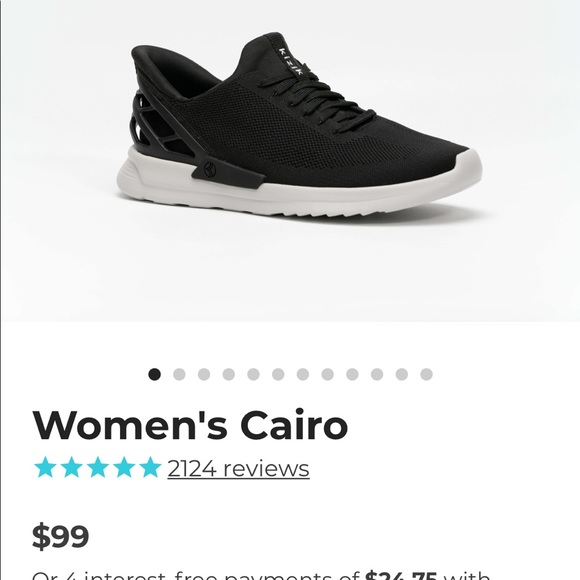Image resolution: width=580 pixels, height=580 pixels.
Task: Click the middle teal rating star
Action: [x=98, y=467]
